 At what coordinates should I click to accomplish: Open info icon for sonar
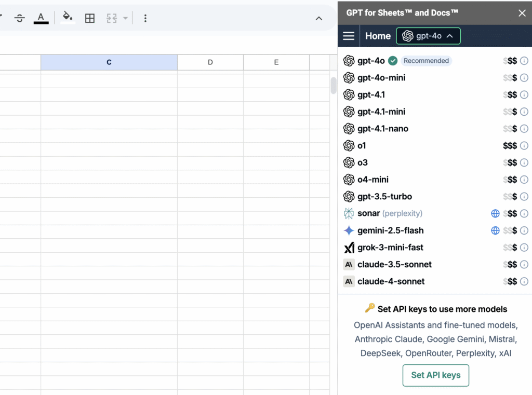[524, 213]
